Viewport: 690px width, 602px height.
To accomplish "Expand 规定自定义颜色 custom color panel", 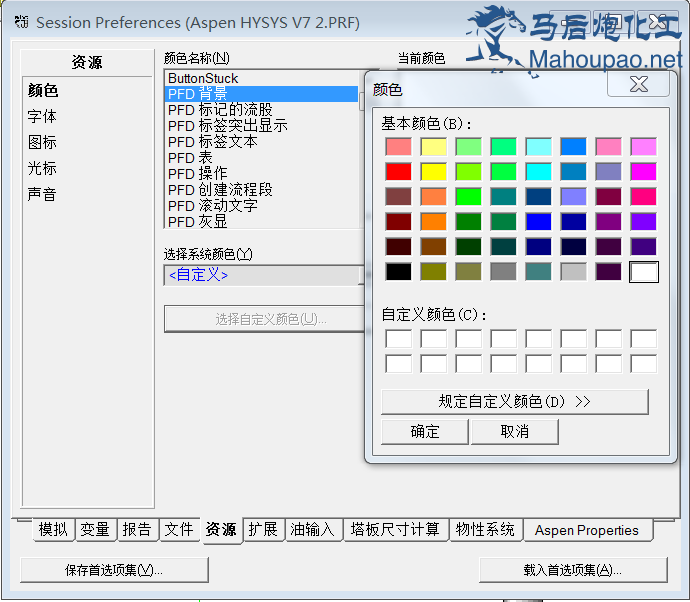I will click(x=515, y=401).
